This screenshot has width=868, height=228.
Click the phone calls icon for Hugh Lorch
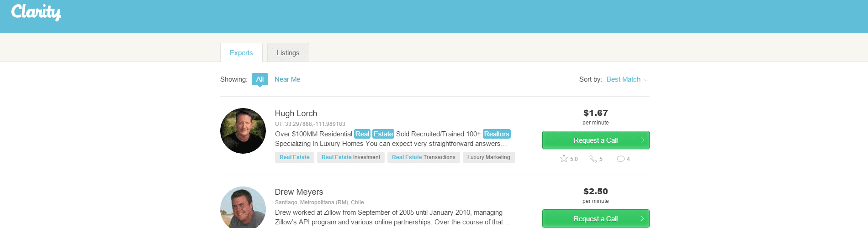point(593,159)
